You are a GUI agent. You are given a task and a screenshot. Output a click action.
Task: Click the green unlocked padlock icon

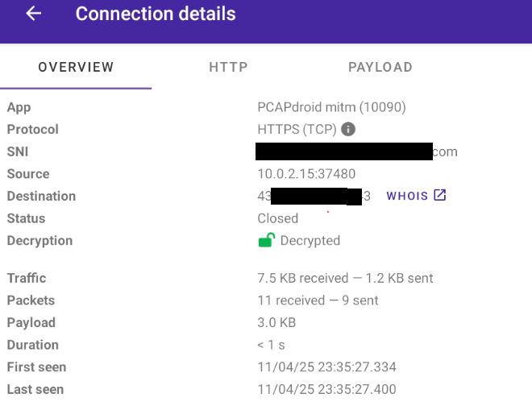coord(266,240)
